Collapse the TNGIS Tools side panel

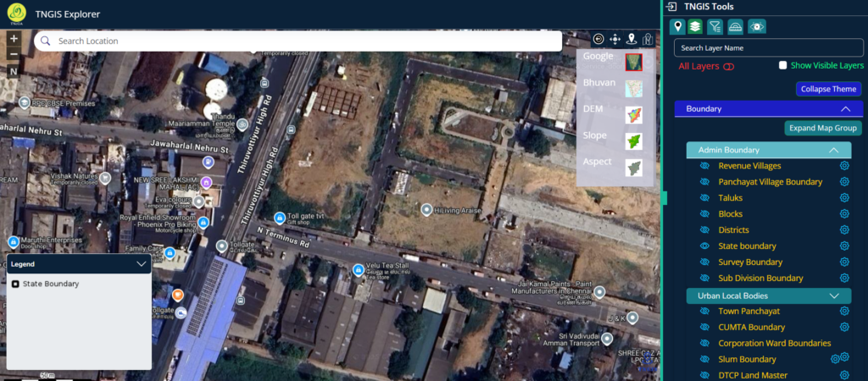click(x=671, y=7)
